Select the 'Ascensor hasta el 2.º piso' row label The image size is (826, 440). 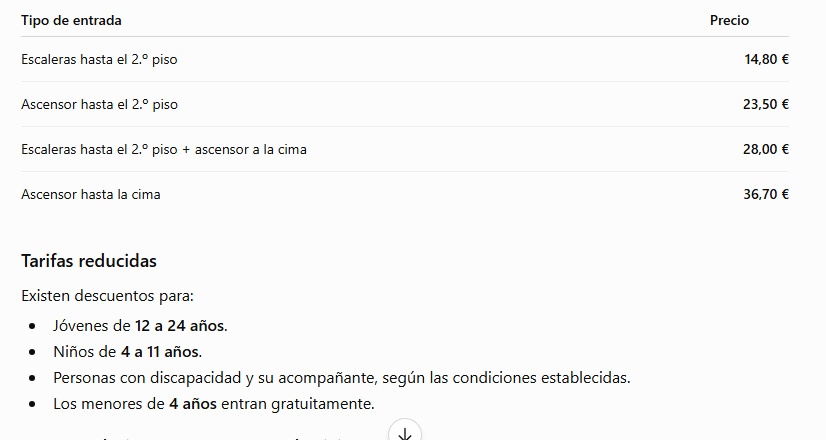(x=99, y=104)
